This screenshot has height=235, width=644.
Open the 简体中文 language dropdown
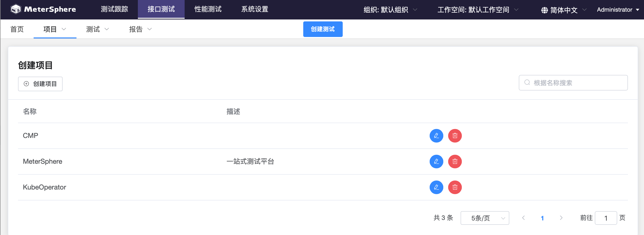[564, 10]
